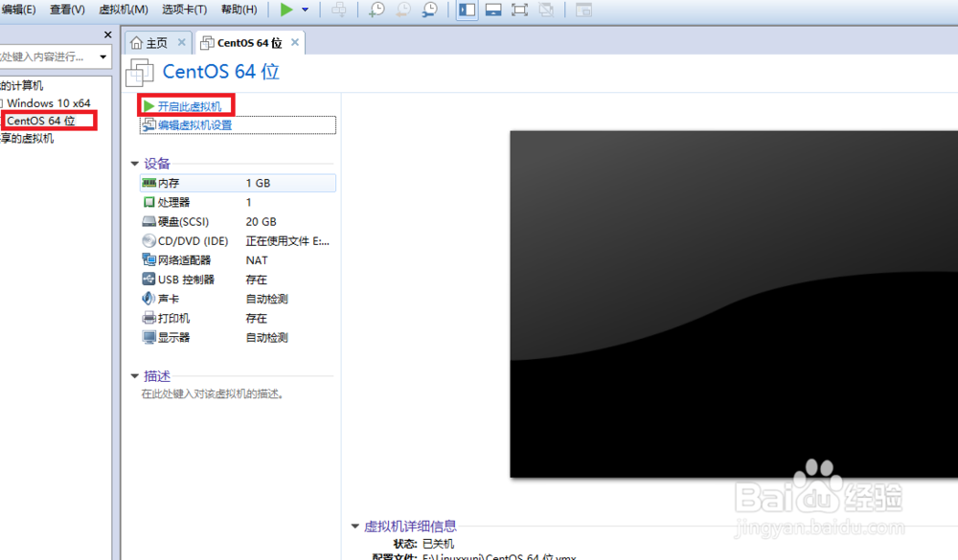The height and width of the screenshot is (560, 958).
Task: Click the revert snapshot toolbar icon
Action: 403,10
